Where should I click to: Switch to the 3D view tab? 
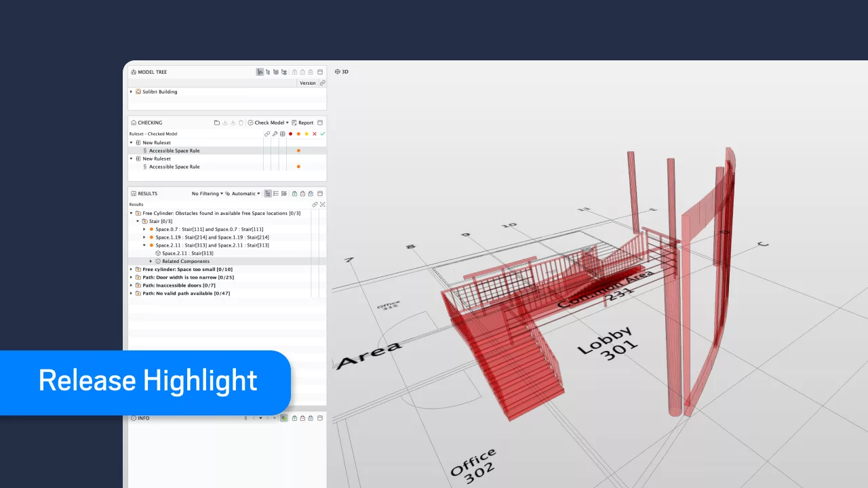pyautogui.click(x=342, y=72)
